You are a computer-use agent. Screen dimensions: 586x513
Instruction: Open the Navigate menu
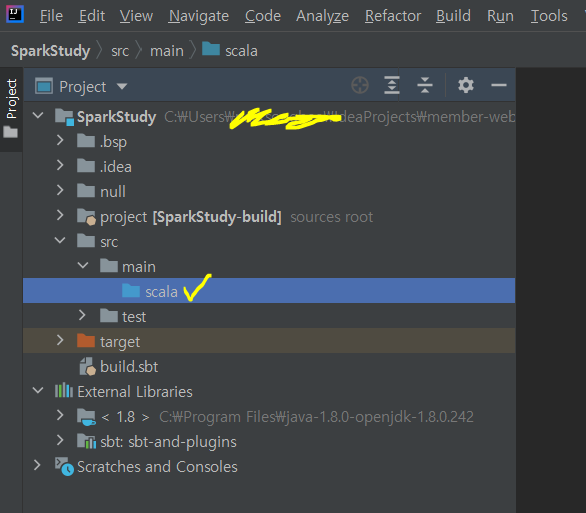198,16
